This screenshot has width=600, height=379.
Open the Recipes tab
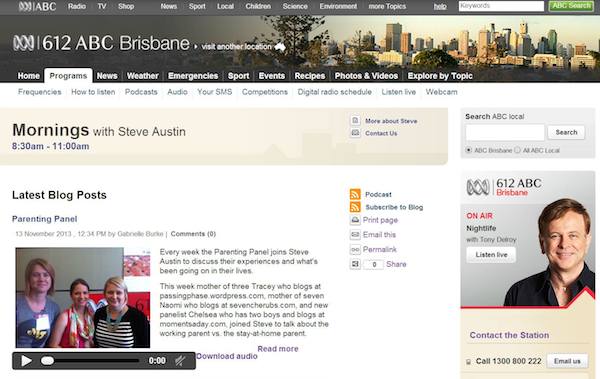[310, 76]
